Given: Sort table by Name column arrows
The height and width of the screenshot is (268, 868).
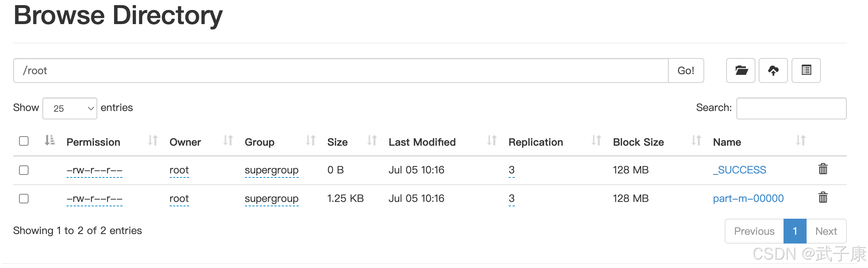Looking at the screenshot, I should [801, 141].
